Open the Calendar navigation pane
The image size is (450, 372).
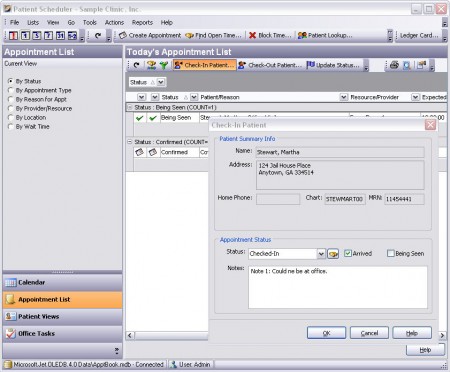coord(62,283)
